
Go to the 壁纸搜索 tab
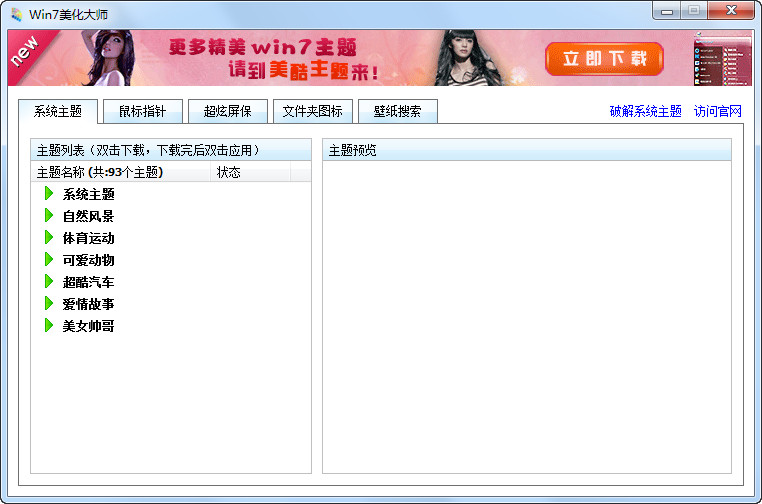[x=398, y=111]
